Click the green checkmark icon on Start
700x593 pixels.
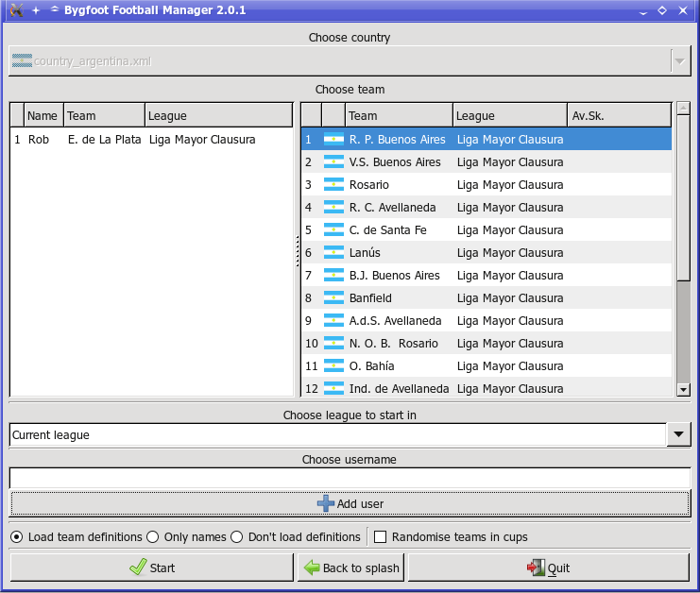coord(138,568)
